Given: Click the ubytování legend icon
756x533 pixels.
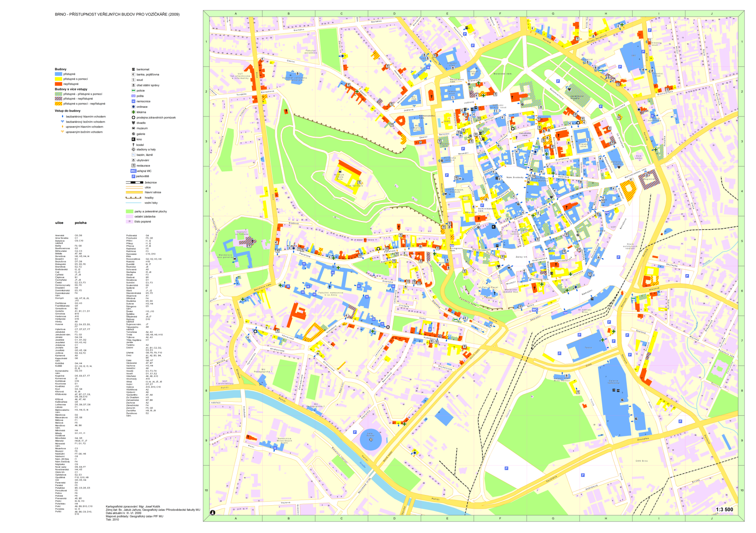Looking at the screenshot, I should [133, 160].
